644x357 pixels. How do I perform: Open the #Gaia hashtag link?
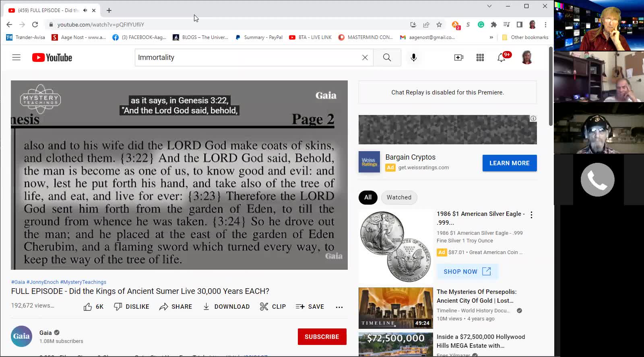pyautogui.click(x=18, y=282)
